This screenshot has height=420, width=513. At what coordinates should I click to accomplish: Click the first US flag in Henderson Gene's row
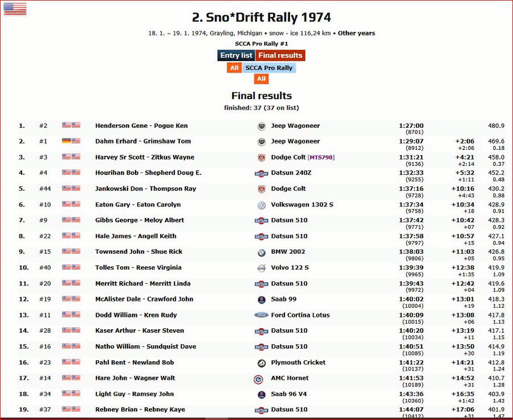pyautogui.click(x=67, y=125)
